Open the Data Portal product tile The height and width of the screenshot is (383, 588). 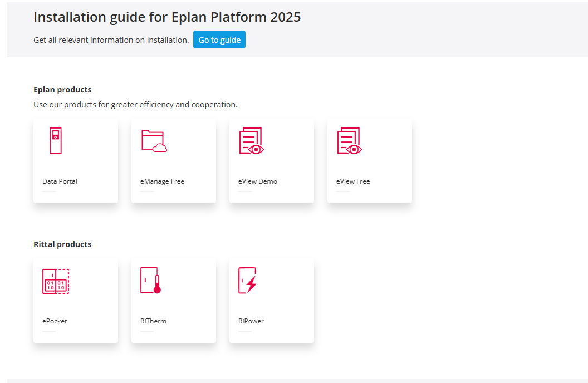[75, 160]
